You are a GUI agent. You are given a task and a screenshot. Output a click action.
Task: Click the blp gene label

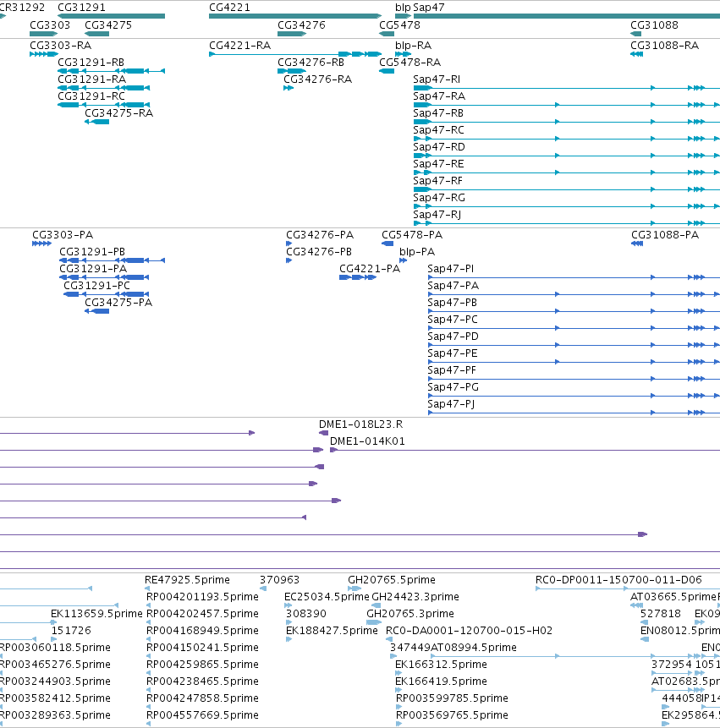pyautogui.click(x=403, y=8)
